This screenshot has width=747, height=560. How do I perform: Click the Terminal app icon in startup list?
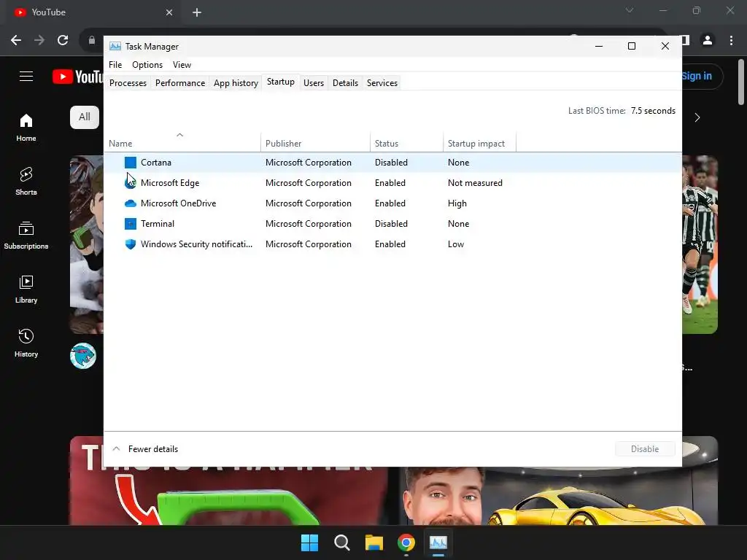click(x=130, y=224)
